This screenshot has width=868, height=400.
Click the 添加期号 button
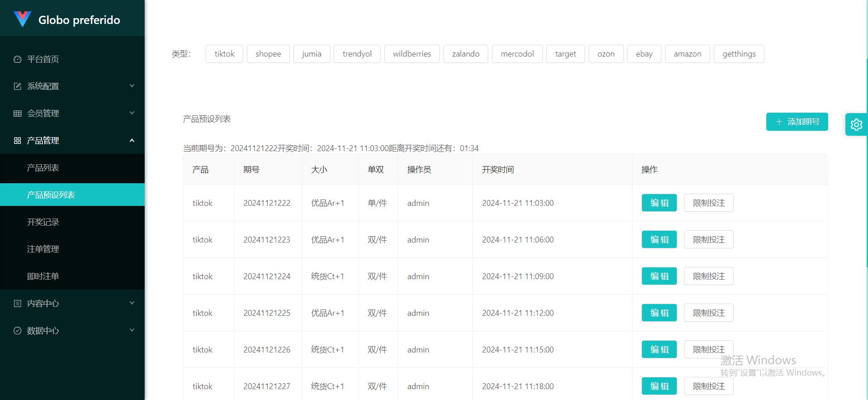pyautogui.click(x=797, y=122)
